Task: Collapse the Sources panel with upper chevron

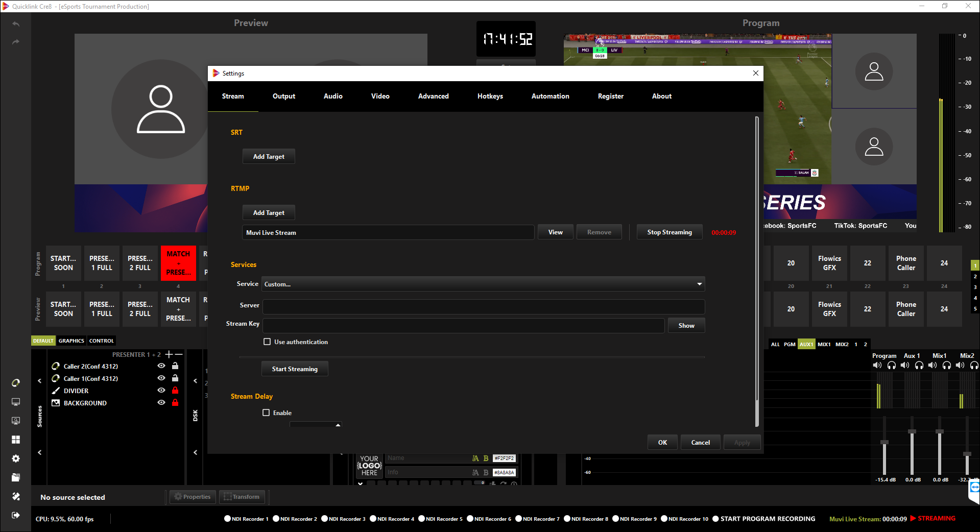Action: 39,381
